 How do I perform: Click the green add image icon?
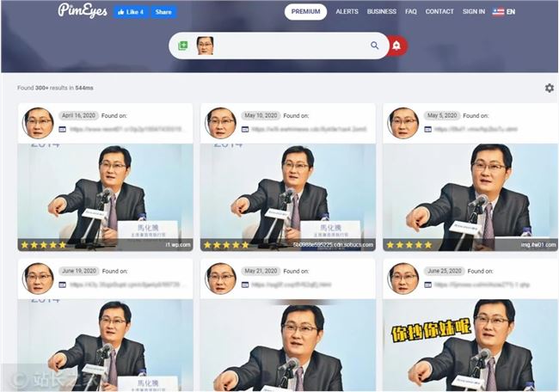[x=183, y=46]
